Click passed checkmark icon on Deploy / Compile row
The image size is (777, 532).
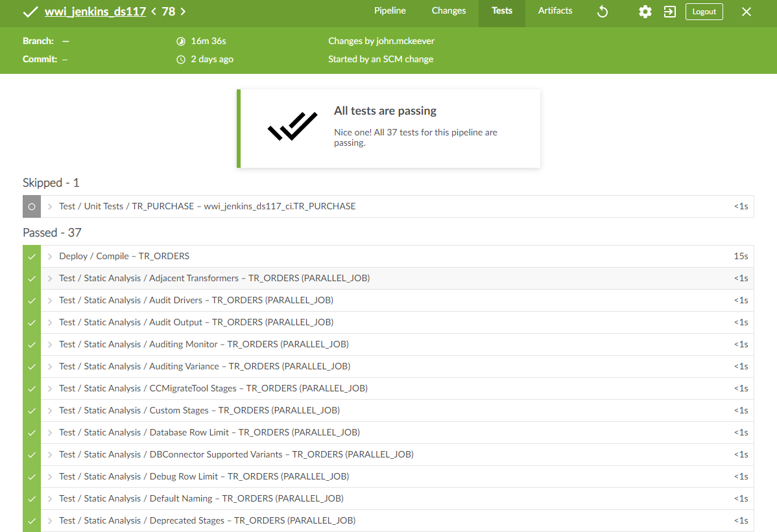tap(31, 256)
